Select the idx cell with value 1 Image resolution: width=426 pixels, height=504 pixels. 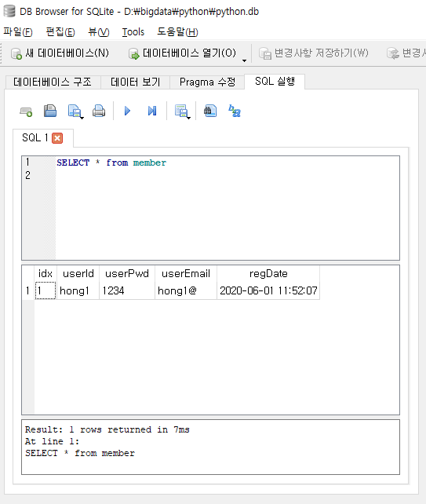[46, 290]
